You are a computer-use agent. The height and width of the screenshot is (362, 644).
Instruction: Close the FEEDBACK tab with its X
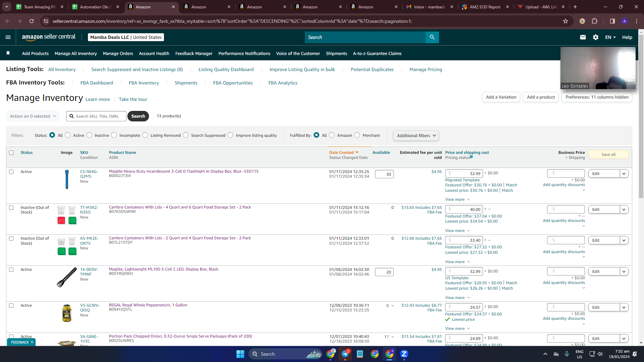point(32,342)
